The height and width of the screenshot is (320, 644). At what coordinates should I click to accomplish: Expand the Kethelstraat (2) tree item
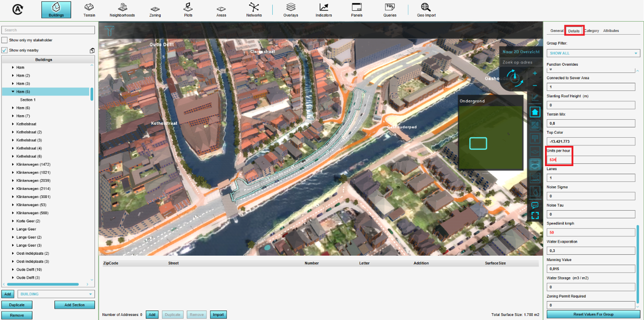click(13, 133)
